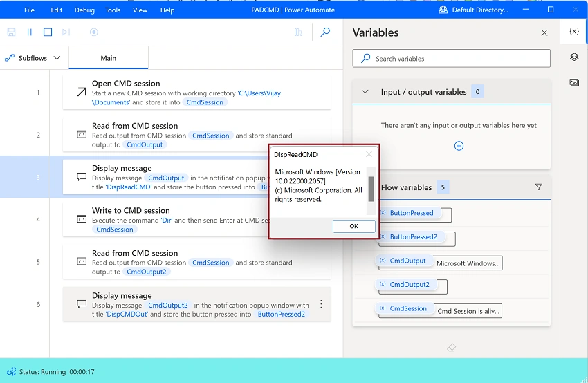588x383 pixels.
Task: Select the ButtonPressed flow variable
Action: point(412,213)
